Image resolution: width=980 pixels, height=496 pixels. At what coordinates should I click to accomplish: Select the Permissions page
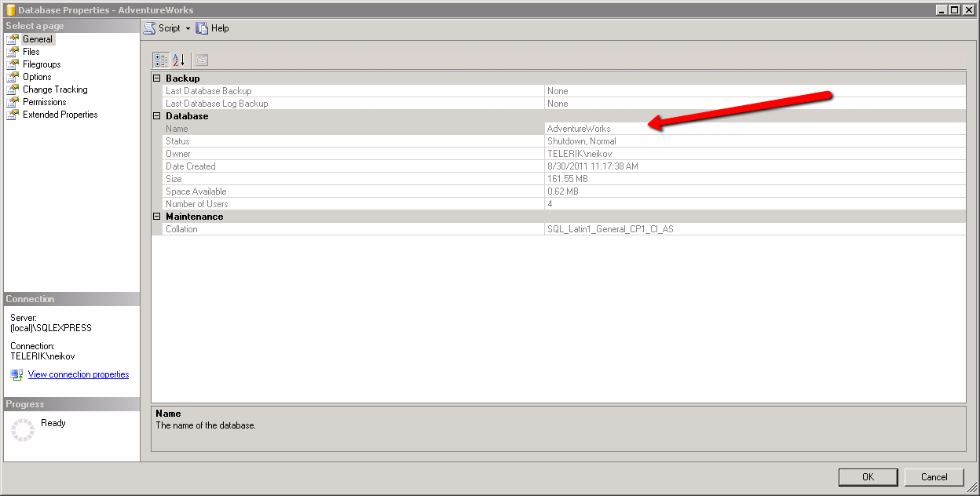[x=45, y=102]
